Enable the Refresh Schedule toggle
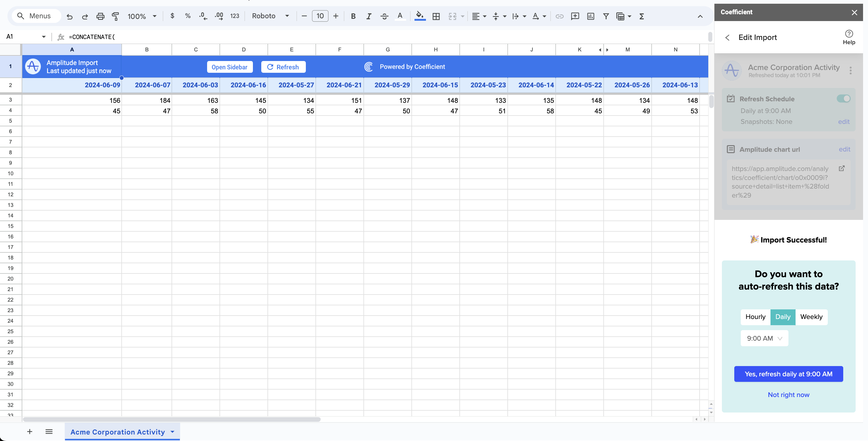Screen dimensions: 868x441 click(844, 98)
